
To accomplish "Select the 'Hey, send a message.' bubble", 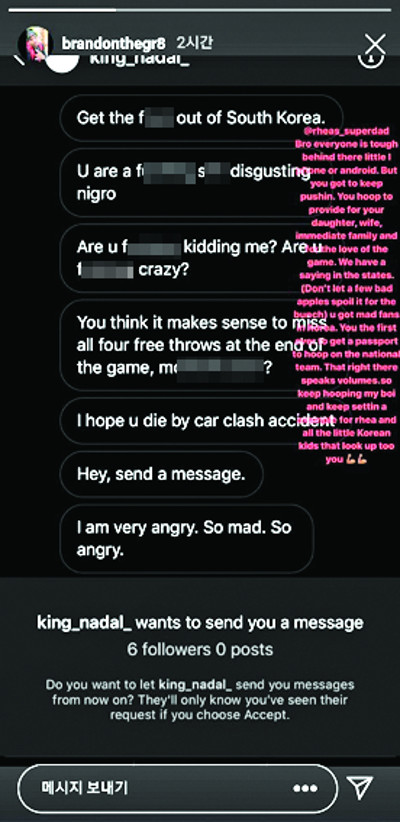I will (x=161, y=474).
